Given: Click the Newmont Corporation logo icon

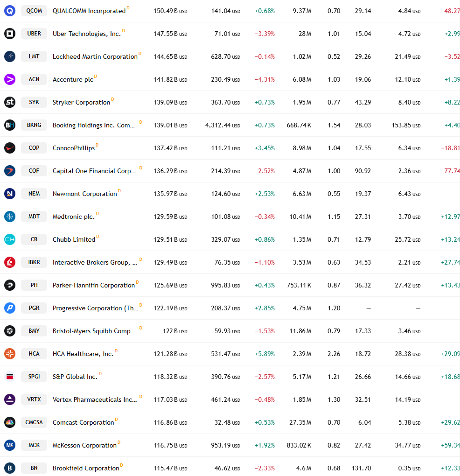Looking at the screenshot, I should [10, 194].
